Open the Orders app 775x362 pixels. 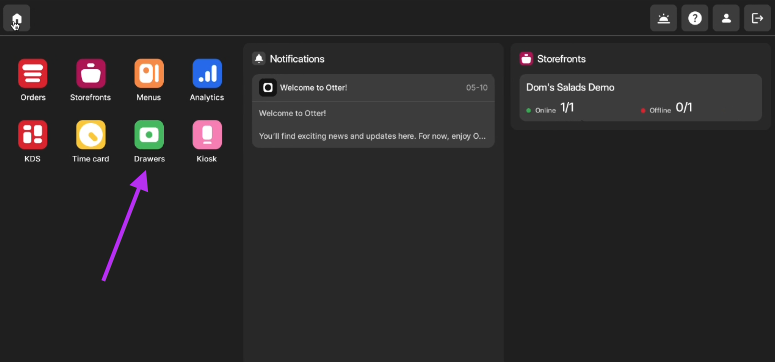point(33,73)
